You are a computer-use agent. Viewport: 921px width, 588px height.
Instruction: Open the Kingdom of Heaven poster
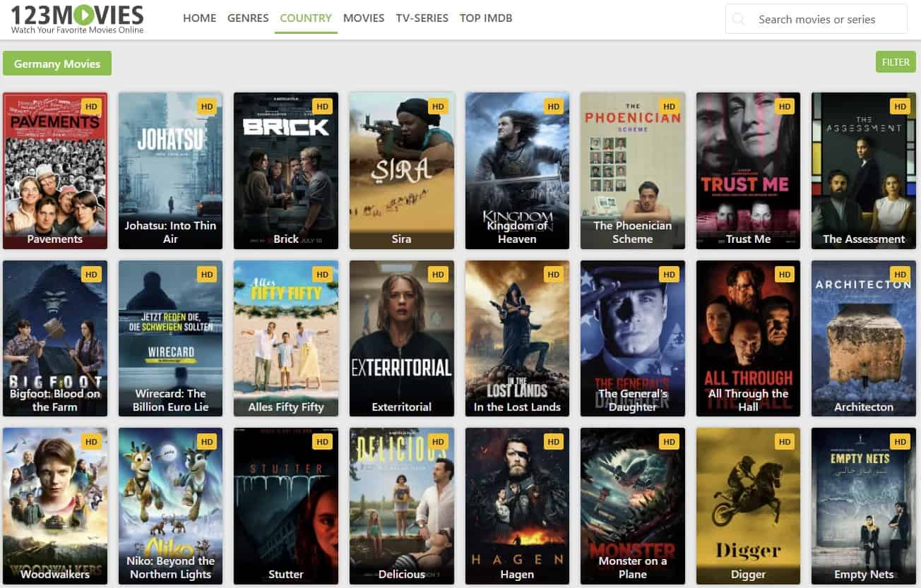[517, 171]
